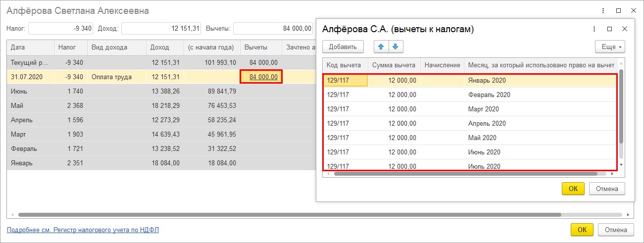644x243 pixels.
Task: Maximize the deductions dialog window
Action: pyautogui.click(x=610, y=29)
